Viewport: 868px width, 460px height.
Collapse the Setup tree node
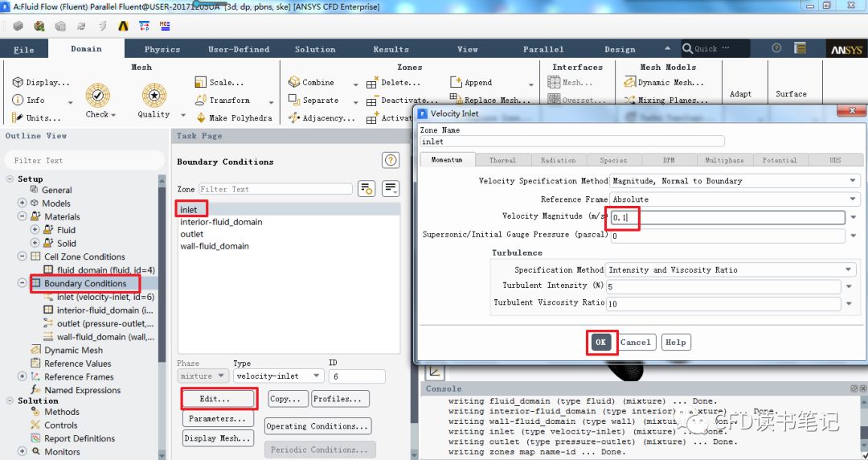[10, 179]
